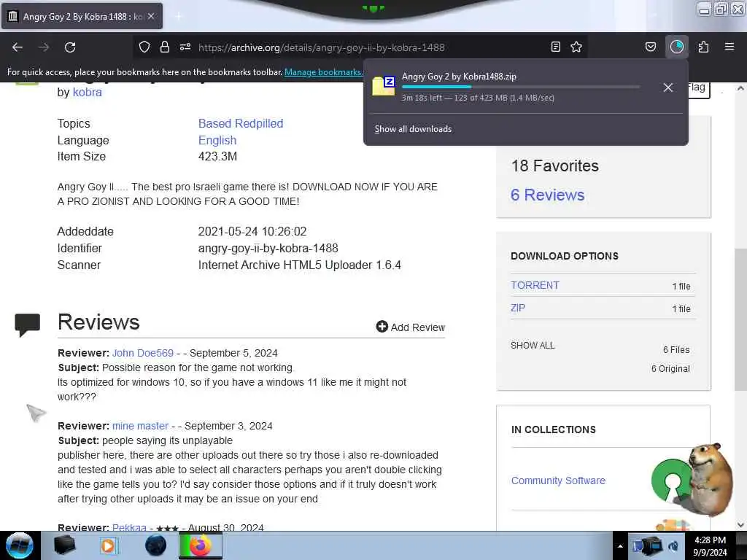Open reviewer John Doe569 profile
The width and height of the screenshot is (747, 560).
tap(142, 353)
